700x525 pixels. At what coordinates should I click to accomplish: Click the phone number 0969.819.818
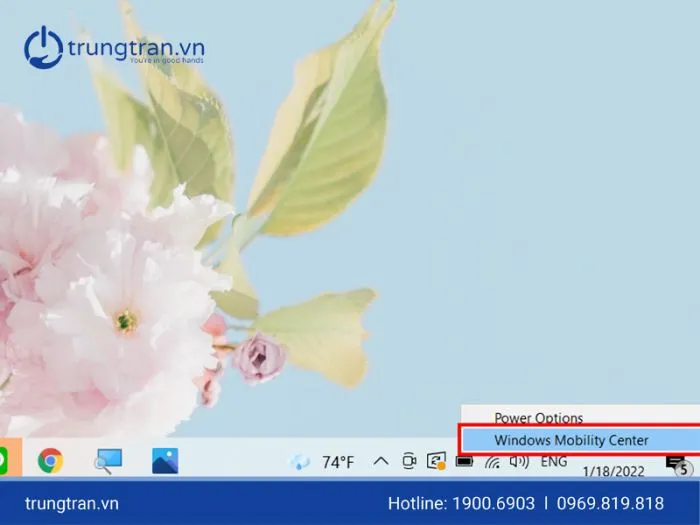click(x=608, y=503)
